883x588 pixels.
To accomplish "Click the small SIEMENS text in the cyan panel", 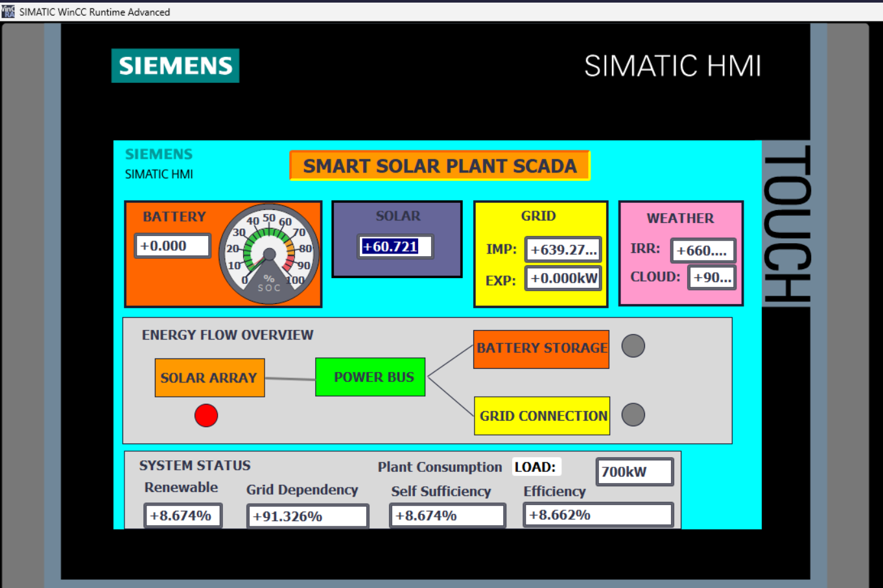I will coord(159,154).
